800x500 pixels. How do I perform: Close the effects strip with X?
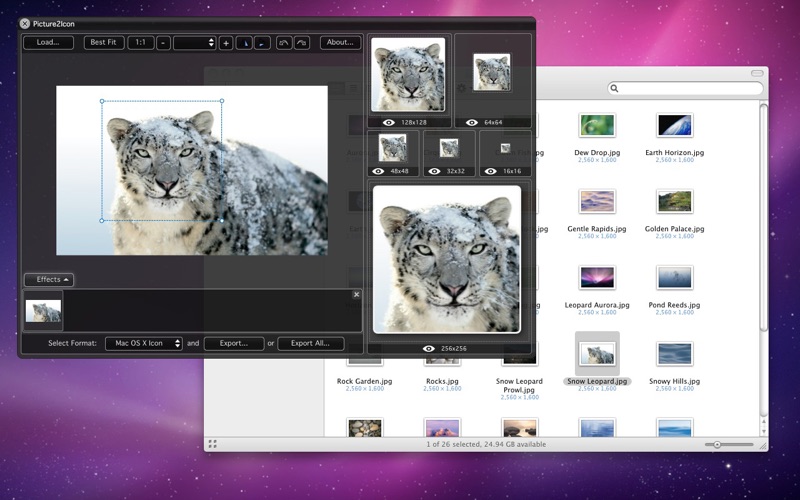[x=356, y=294]
